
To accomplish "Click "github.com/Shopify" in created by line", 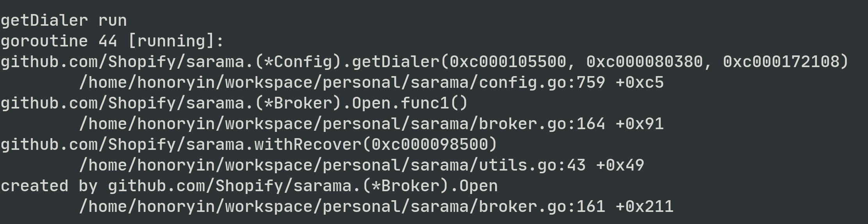I will (x=196, y=186).
